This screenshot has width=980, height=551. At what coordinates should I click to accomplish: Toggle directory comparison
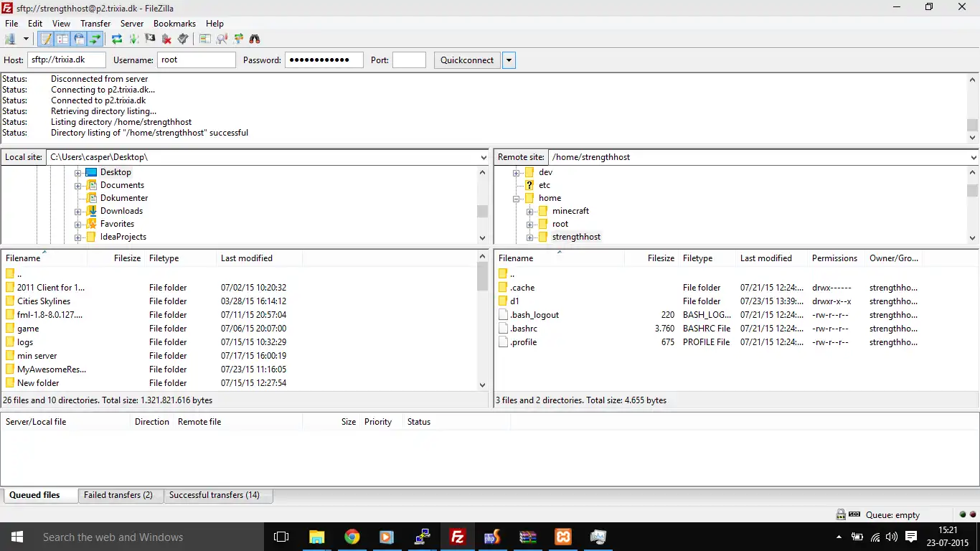pyautogui.click(x=222, y=39)
